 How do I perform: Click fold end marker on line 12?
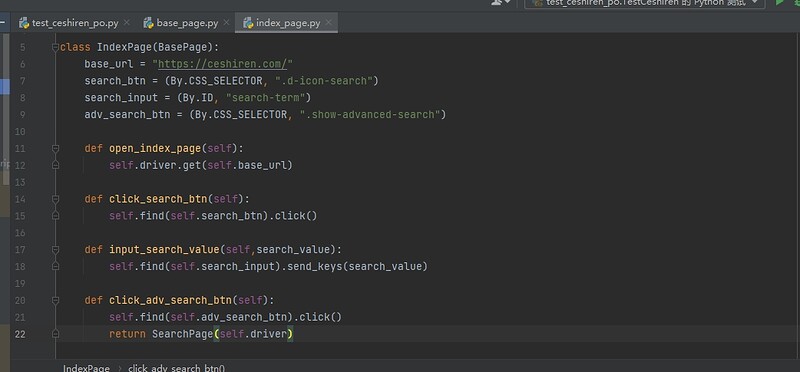pyautogui.click(x=56, y=165)
